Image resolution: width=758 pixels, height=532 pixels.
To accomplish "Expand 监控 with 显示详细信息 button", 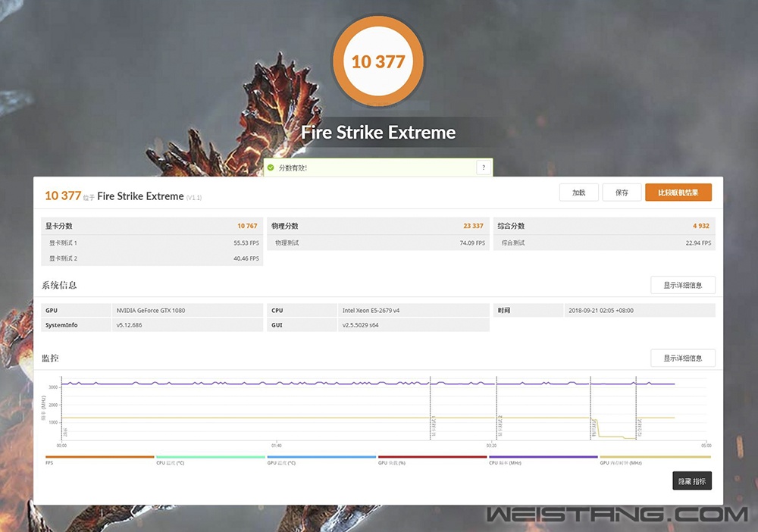I will coord(682,358).
